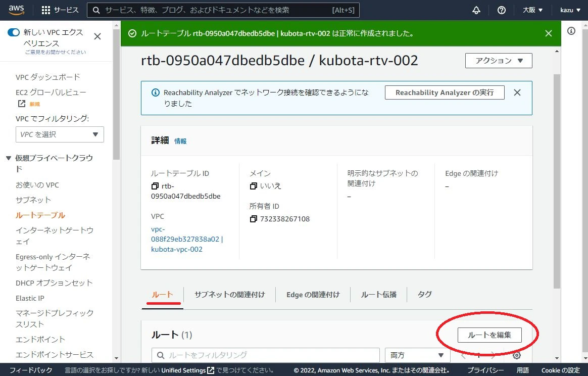Switch to the タグ tab

tap(424, 295)
